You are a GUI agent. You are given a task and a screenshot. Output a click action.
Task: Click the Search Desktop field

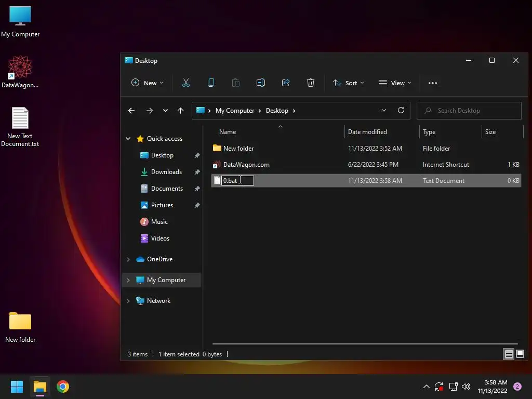click(x=469, y=111)
